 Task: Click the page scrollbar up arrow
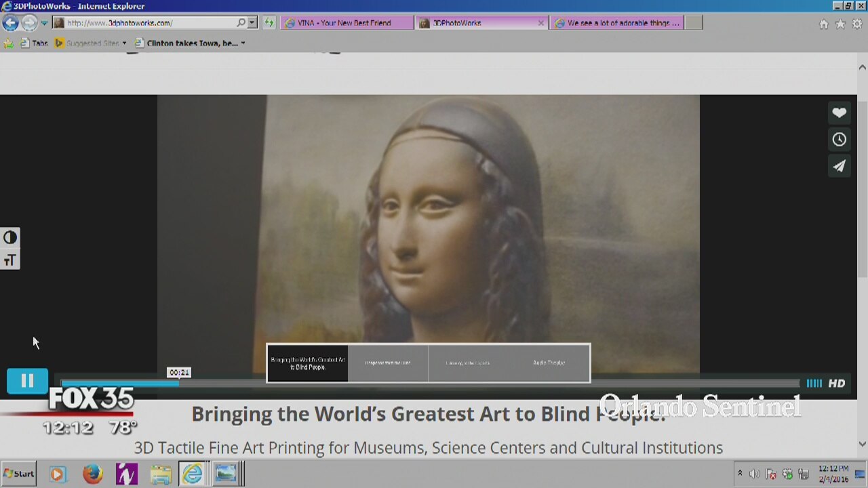[x=863, y=67]
